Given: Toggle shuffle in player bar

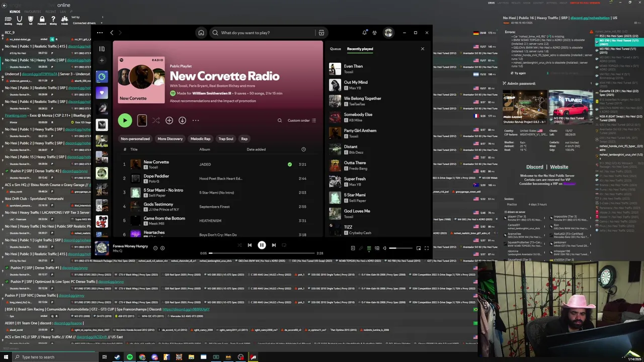Looking at the screenshot, I should [239, 245].
